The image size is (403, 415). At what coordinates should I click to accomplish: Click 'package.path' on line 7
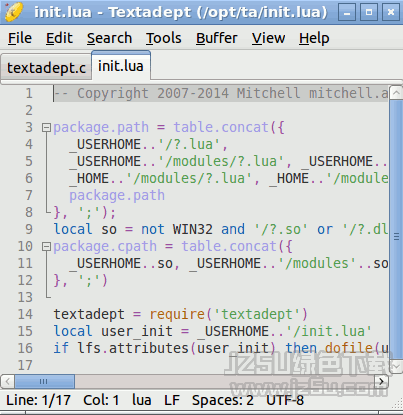tap(117, 195)
